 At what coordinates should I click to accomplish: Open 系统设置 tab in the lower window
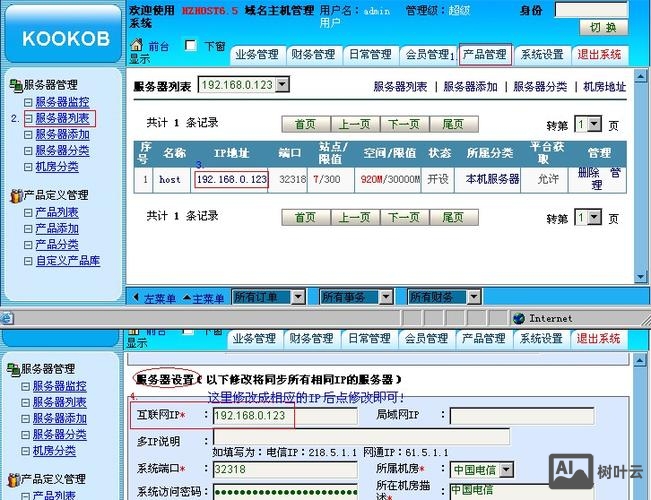pos(541,339)
